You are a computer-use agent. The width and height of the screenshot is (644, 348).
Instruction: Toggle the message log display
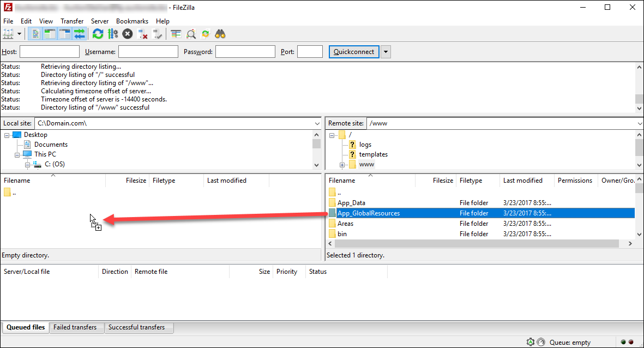(x=35, y=34)
